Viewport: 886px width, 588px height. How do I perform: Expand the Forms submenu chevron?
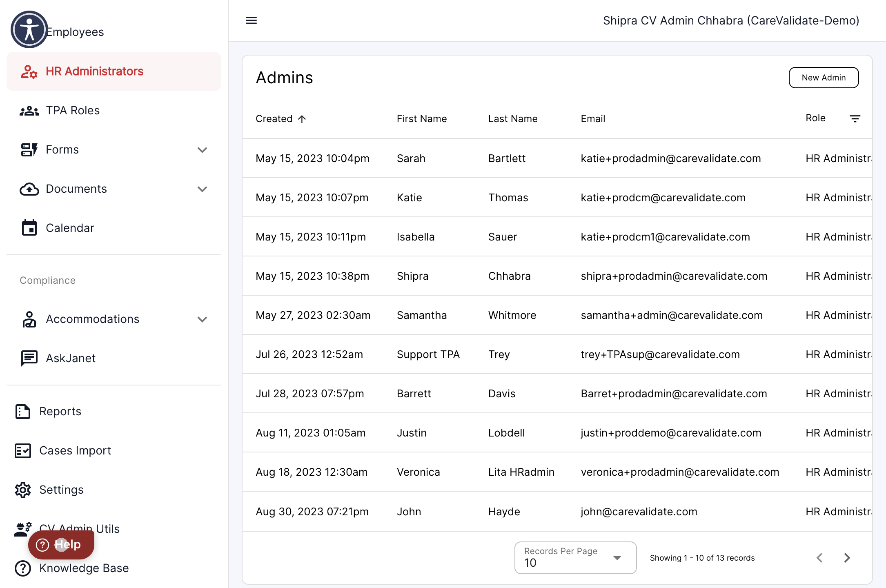(202, 150)
